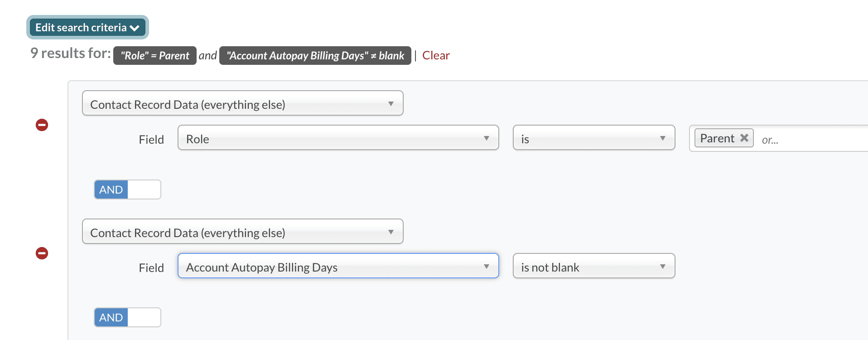Open the 'is' operator dropdown
Image resolution: width=868 pixels, height=340 pixels.
tap(593, 138)
